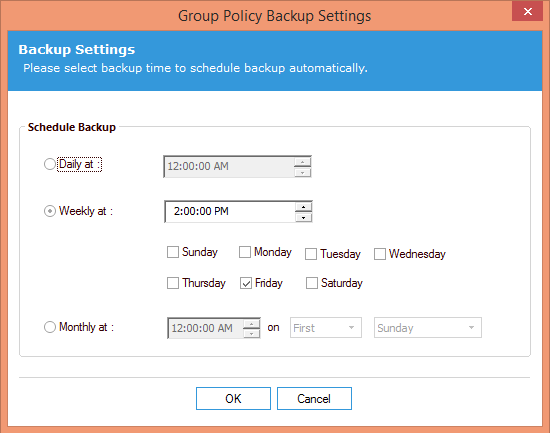Open the First occurrence dropdown
The image size is (550, 433).
326,328
